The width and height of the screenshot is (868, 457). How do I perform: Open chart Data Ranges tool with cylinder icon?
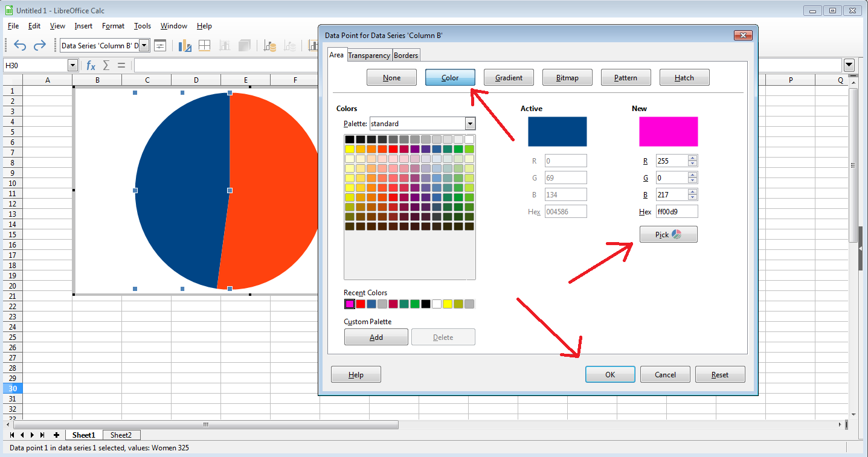click(x=270, y=45)
